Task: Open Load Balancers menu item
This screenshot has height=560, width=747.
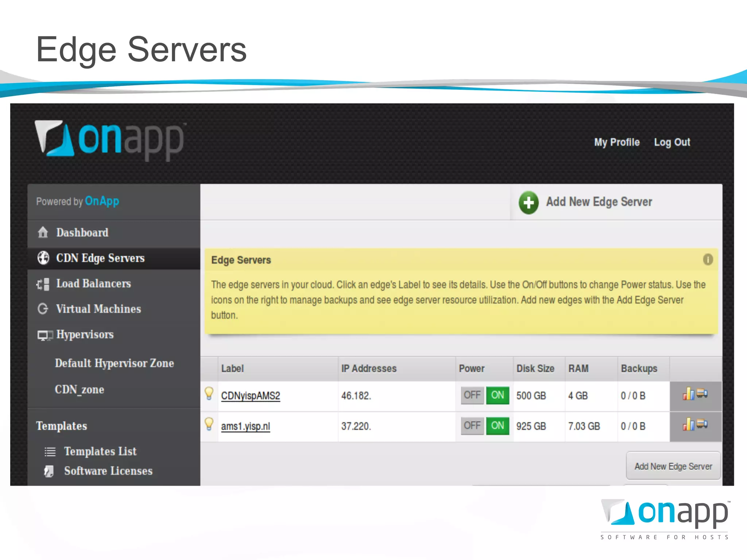Action: (x=93, y=284)
